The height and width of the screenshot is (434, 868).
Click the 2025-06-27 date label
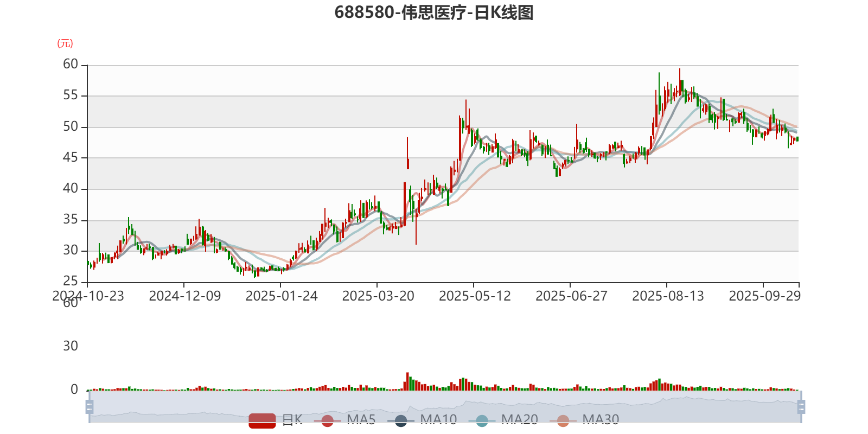571,296
